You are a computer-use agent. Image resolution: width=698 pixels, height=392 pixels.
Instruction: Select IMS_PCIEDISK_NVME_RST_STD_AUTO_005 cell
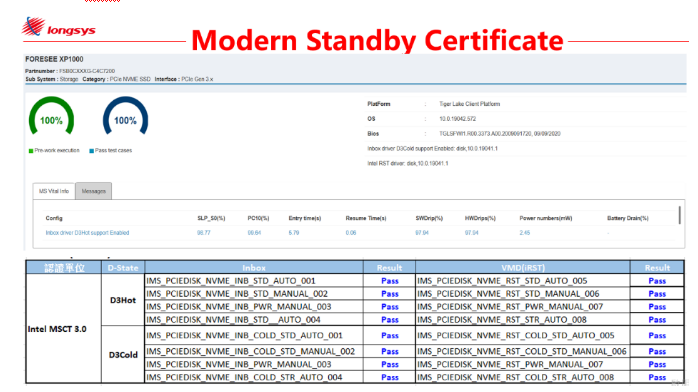click(523, 281)
